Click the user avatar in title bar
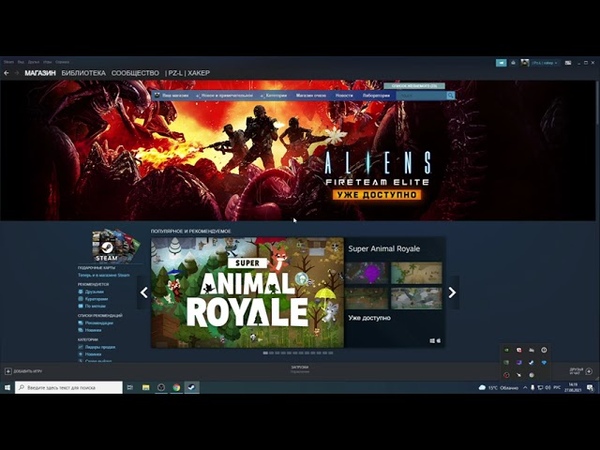 pos(525,63)
